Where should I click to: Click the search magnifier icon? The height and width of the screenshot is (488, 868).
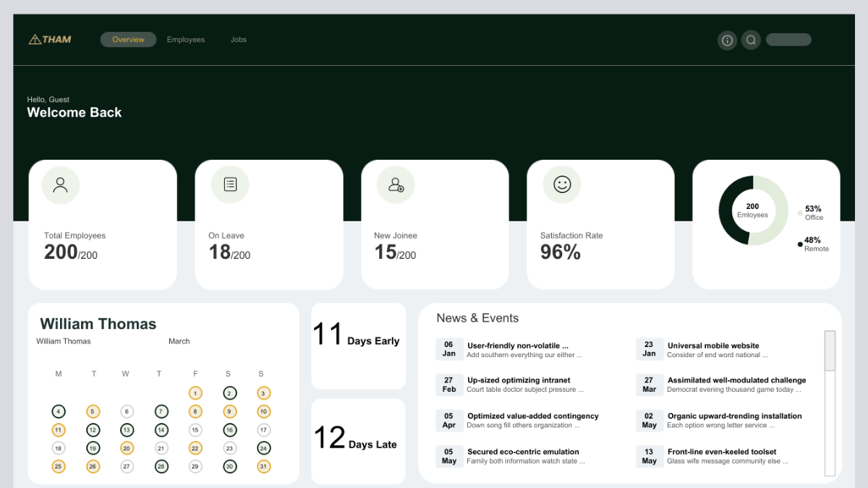pos(751,40)
